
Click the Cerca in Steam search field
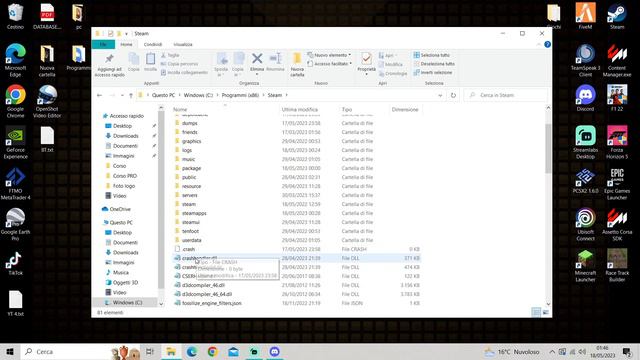click(x=505, y=95)
